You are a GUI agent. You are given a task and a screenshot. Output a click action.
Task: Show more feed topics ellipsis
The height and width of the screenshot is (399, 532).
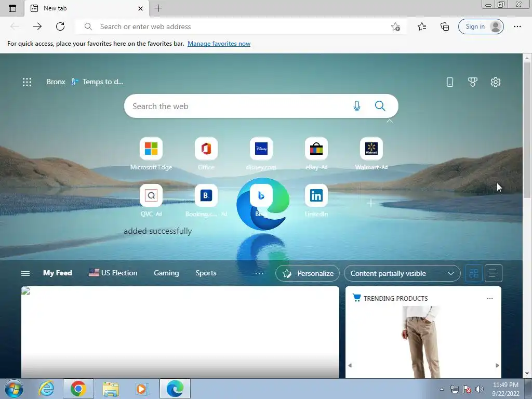coord(259,273)
